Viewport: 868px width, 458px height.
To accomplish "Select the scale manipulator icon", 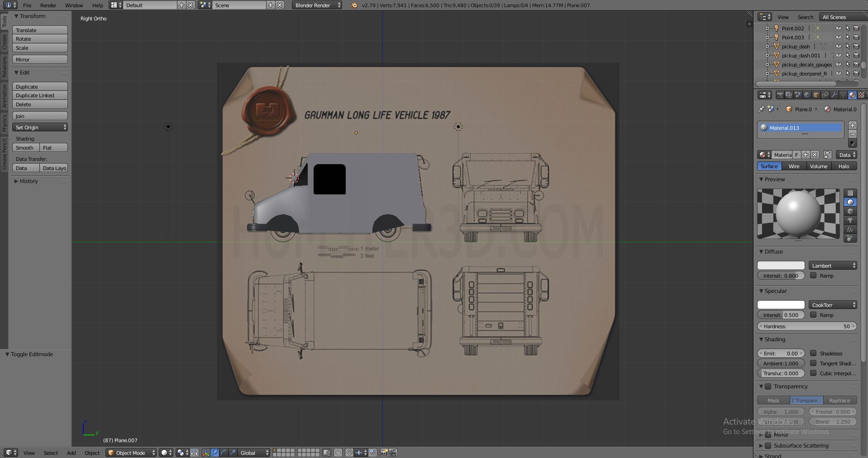I will pyautogui.click(x=233, y=453).
